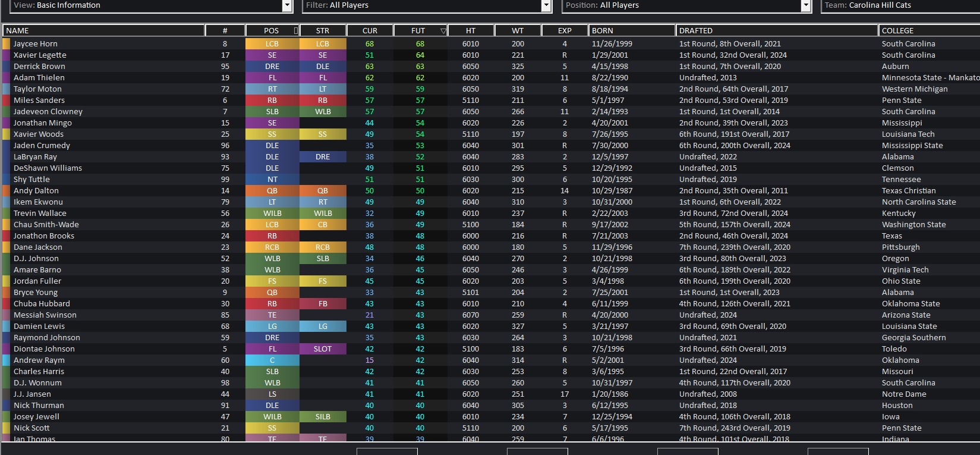Select player Jonathon Brooks

(44, 236)
